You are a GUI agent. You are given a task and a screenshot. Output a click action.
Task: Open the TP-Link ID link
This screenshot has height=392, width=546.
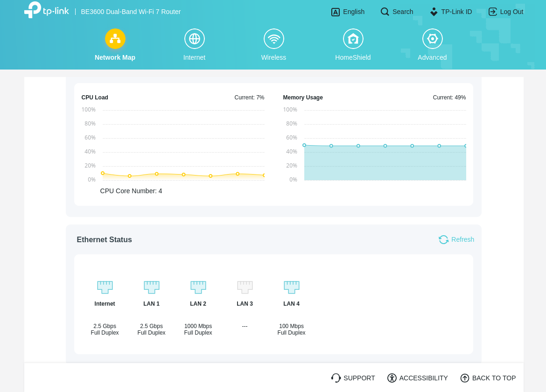coord(456,12)
